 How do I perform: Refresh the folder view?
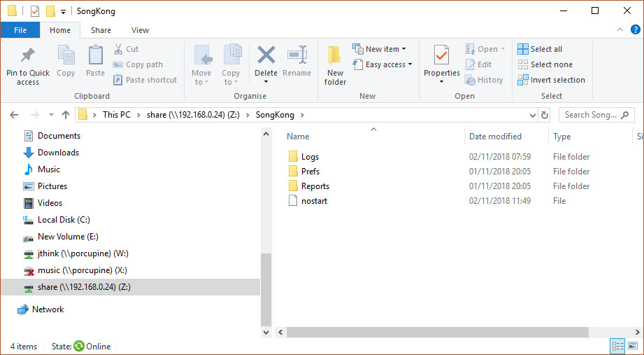pos(545,115)
